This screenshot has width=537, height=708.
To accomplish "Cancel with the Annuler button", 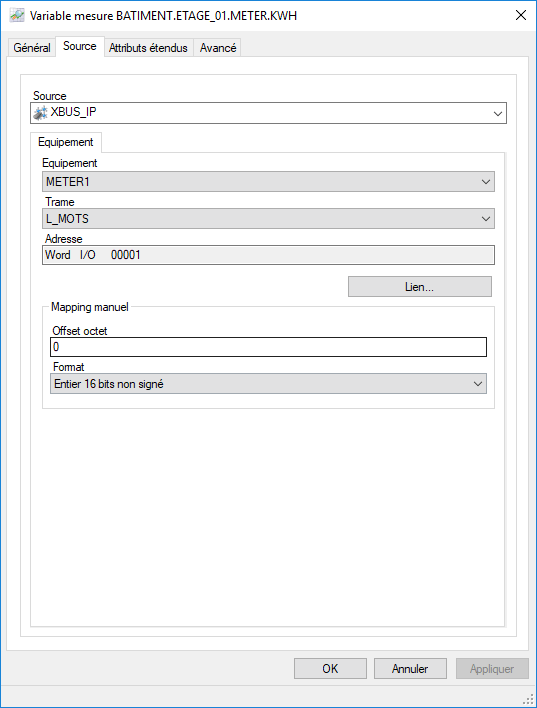I will [410, 669].
